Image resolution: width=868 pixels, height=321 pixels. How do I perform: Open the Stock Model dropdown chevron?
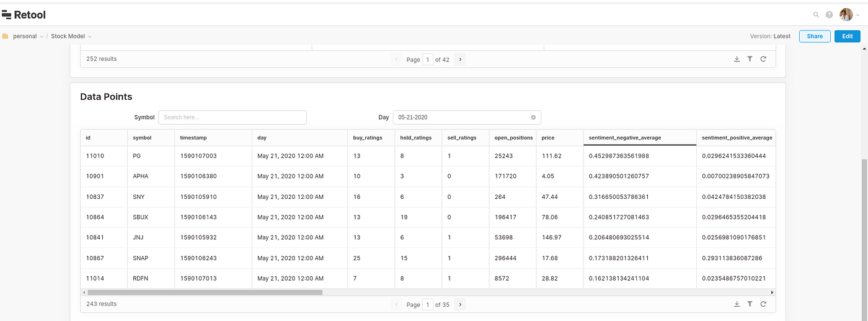click(x=90, y=37)
